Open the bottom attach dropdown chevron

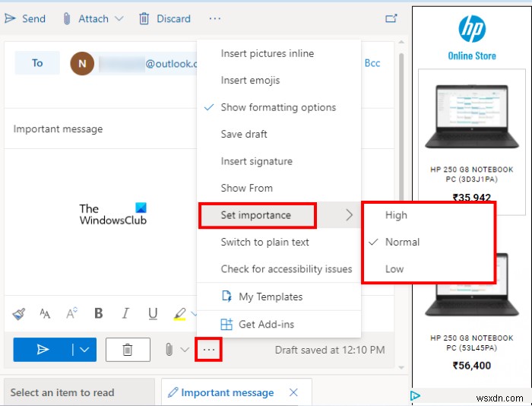click(185, 349)
